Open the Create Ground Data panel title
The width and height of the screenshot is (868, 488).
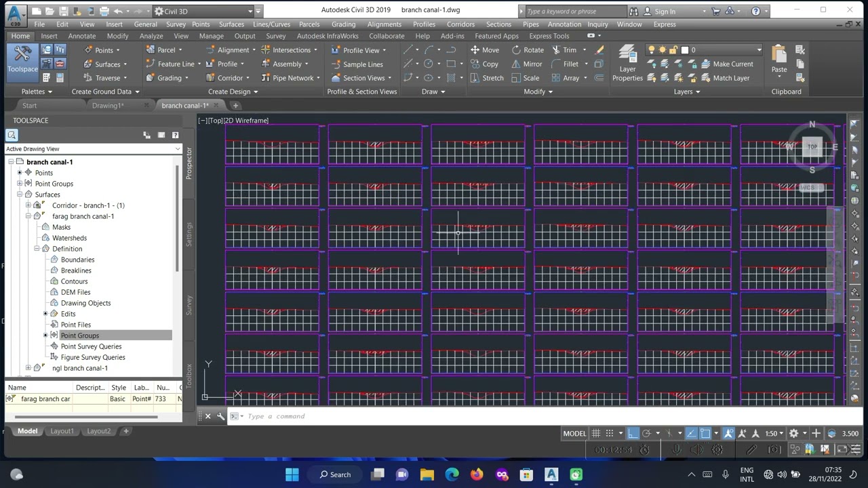[x=105, y=91]
